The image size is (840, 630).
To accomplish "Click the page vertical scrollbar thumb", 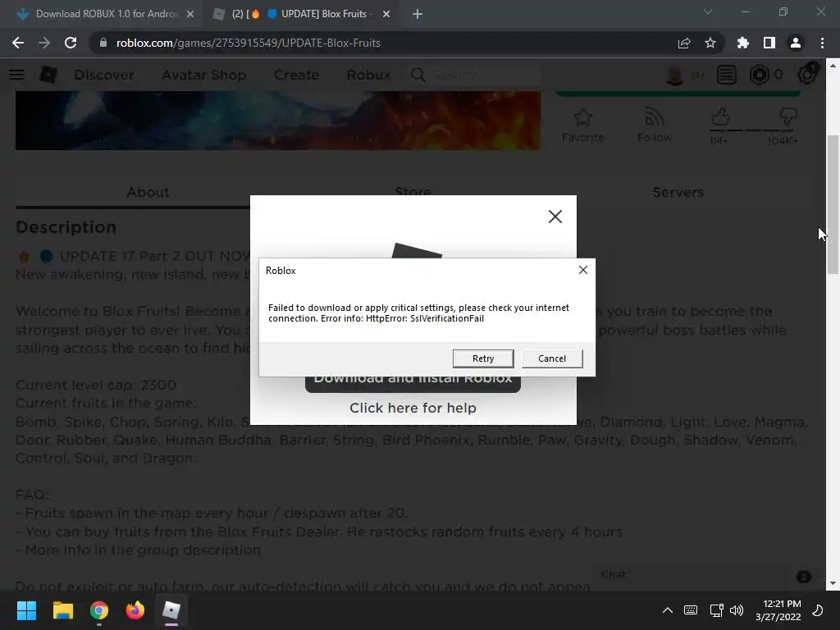I will pos(833,203).
